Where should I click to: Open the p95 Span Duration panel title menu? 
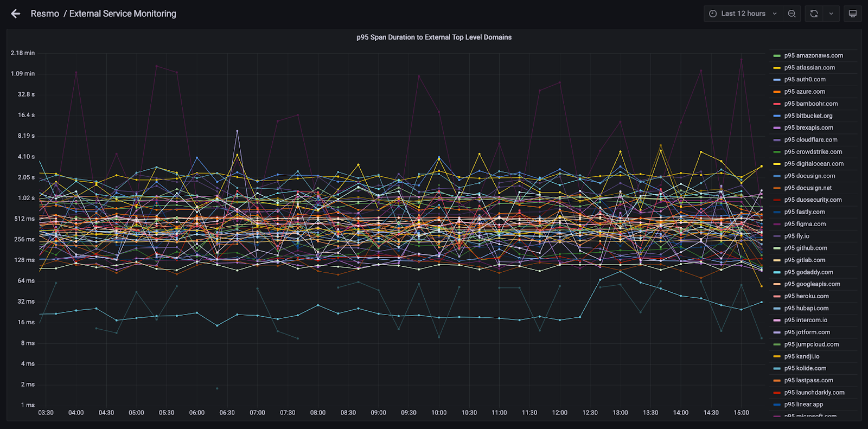pyautogui.click(x=433, y=37)
